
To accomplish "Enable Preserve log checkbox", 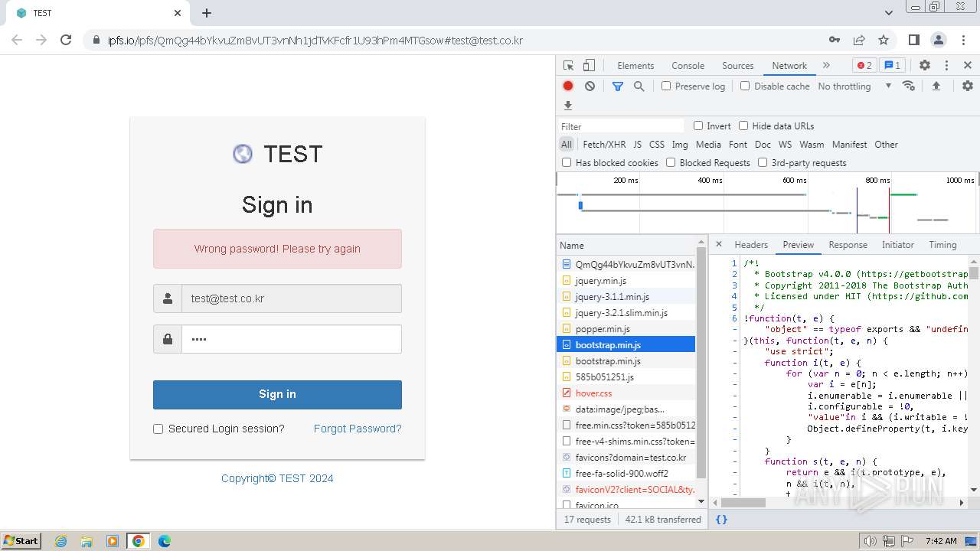I will click(666, 86).
